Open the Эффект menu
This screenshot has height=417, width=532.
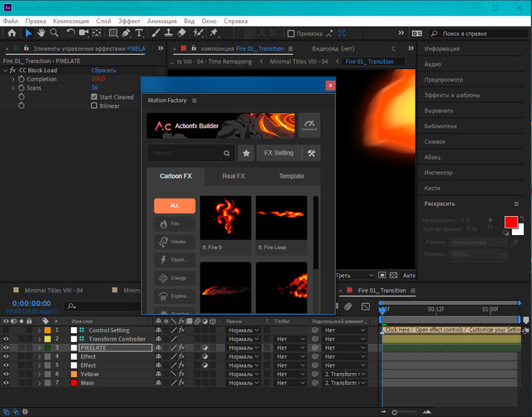(x=129, y=20)
